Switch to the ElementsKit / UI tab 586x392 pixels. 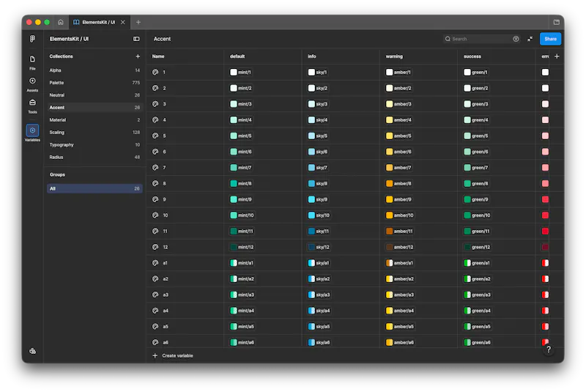click(x=99, y=22)
